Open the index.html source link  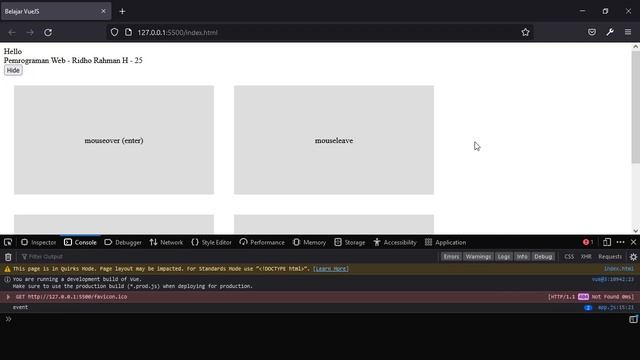click(619, 269)
